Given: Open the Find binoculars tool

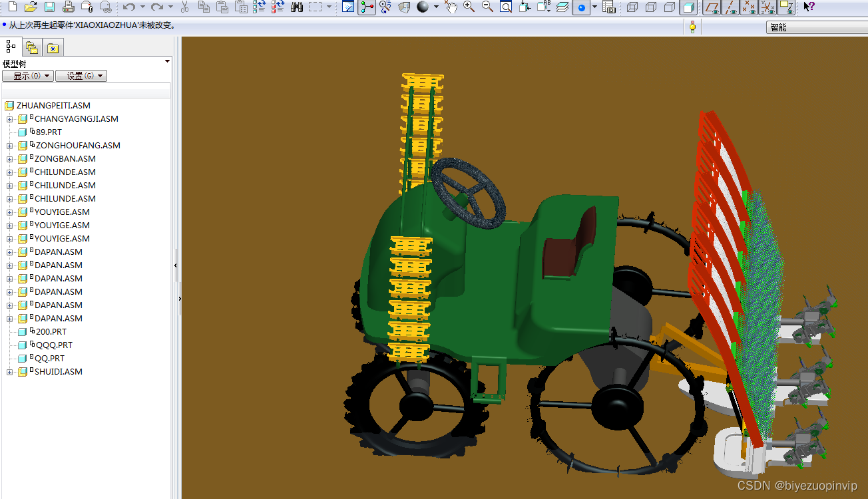Looking at the screenshot, I should coord(297,7).
